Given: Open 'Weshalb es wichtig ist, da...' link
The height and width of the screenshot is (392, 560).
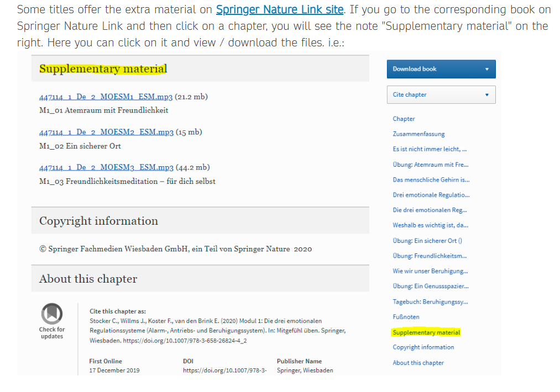Looking at the screenshot, I should (430, 225).
